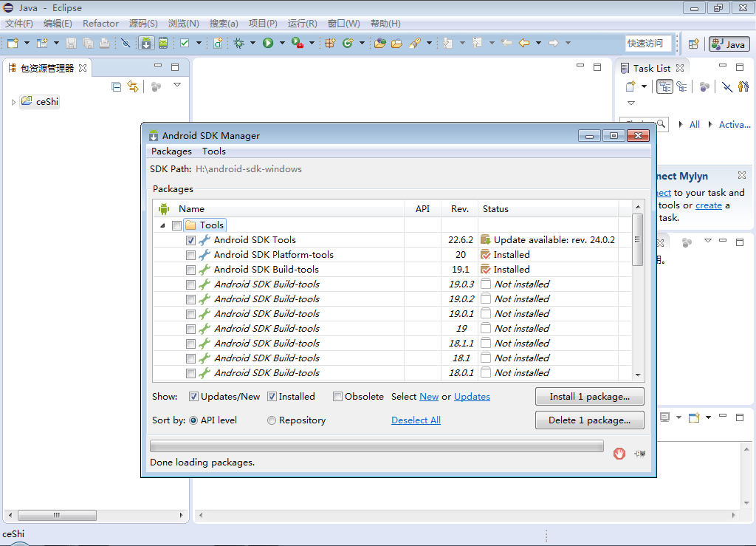Click the 快速访问 quick access field
The height and width of the screenshot is (546, 756).
click(x=649, y=44)
